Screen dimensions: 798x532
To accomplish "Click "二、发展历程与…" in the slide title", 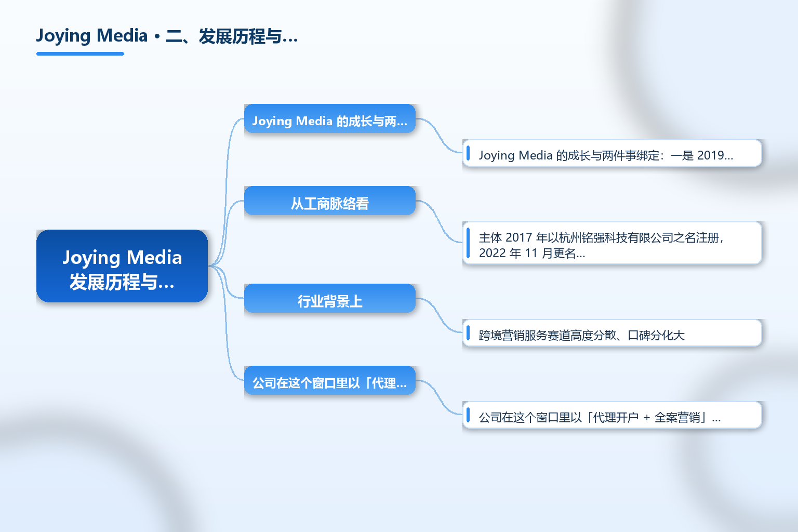I will pos(232,36).
